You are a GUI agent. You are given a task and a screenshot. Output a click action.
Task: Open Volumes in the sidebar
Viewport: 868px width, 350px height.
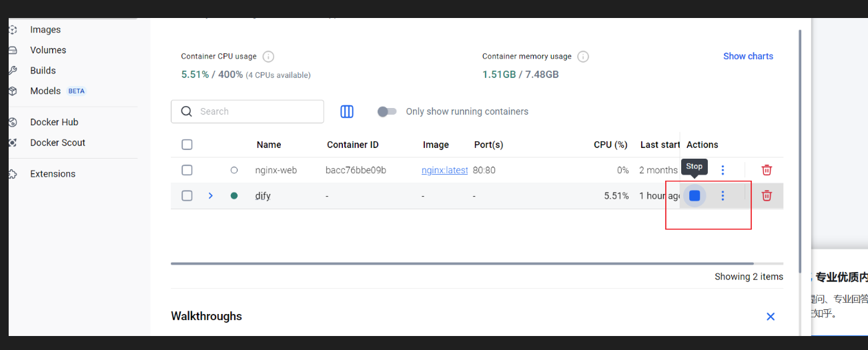(x=48, y=50)
